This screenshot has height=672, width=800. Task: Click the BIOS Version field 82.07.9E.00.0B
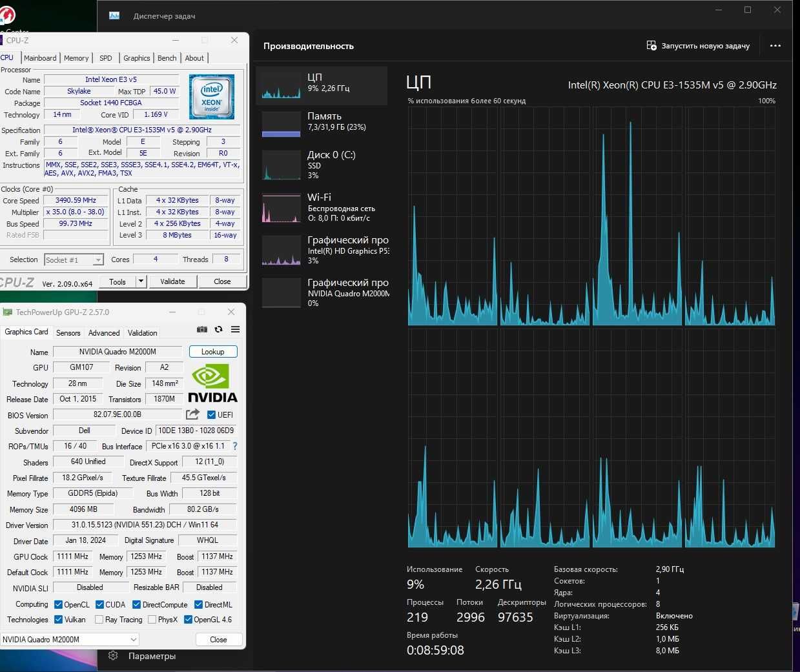tap(118, 414)
